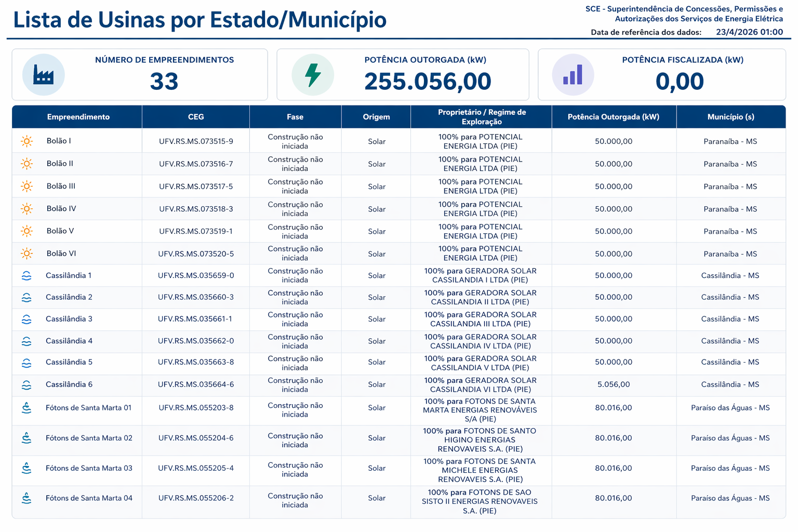
Task: Click the 5.056,00 power value cell
Action: pos(614,384)
